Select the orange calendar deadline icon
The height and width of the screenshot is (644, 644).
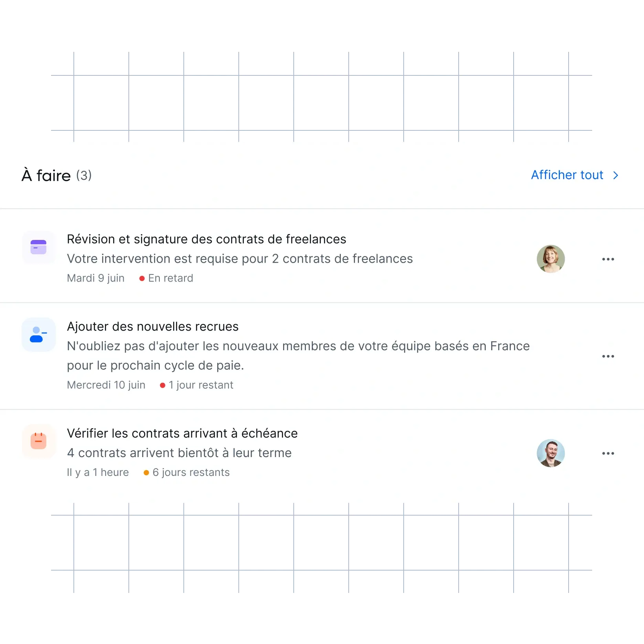coord(38,441)
